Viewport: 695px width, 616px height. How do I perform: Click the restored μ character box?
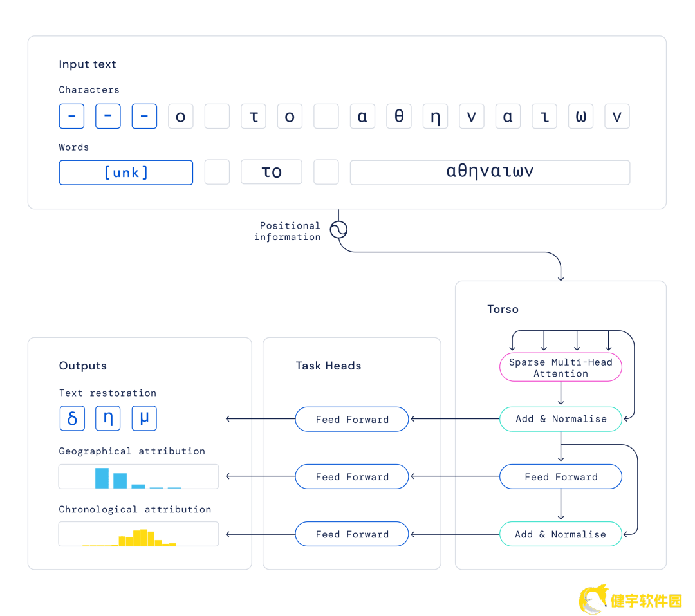tap(144, 418)
